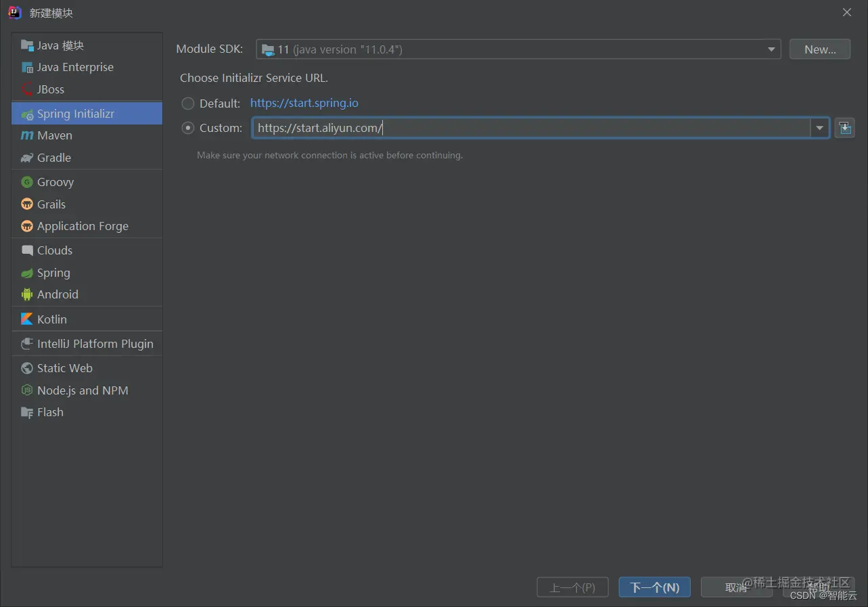Click the Application Forge label
Image resolution: width=868 pixels, height=607 pixels.
pyautogui.click(x=83, y=226)
